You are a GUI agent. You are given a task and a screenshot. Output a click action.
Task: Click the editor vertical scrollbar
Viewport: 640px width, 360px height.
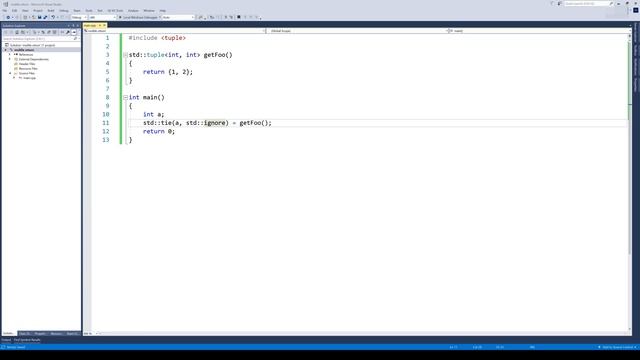630,184
